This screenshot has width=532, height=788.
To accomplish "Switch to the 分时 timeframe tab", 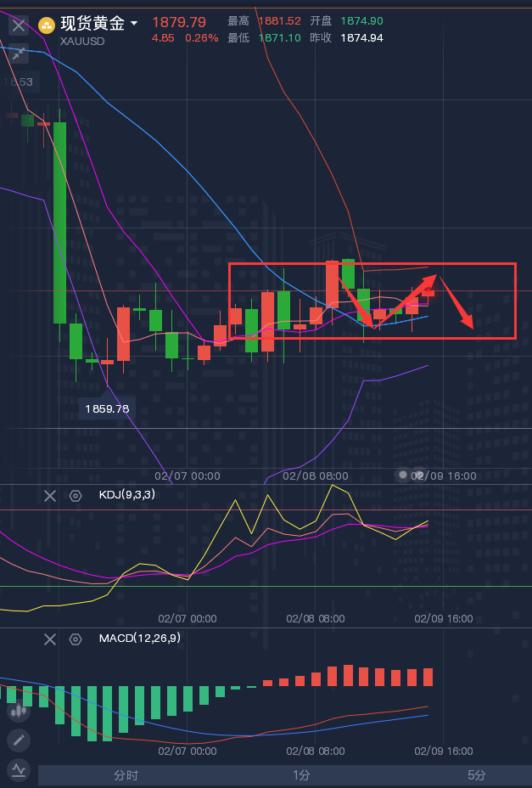I will (x=126, y=775).
